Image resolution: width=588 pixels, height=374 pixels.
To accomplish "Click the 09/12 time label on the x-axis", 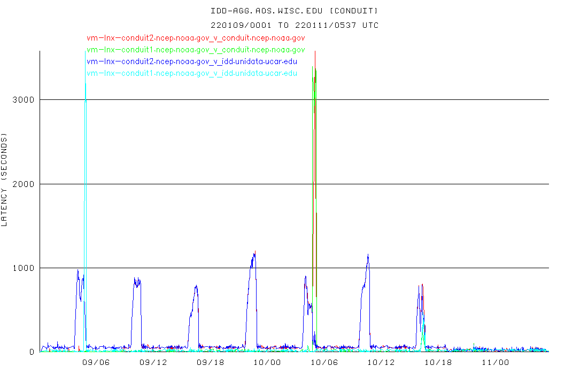I will (x=153, y=362).
